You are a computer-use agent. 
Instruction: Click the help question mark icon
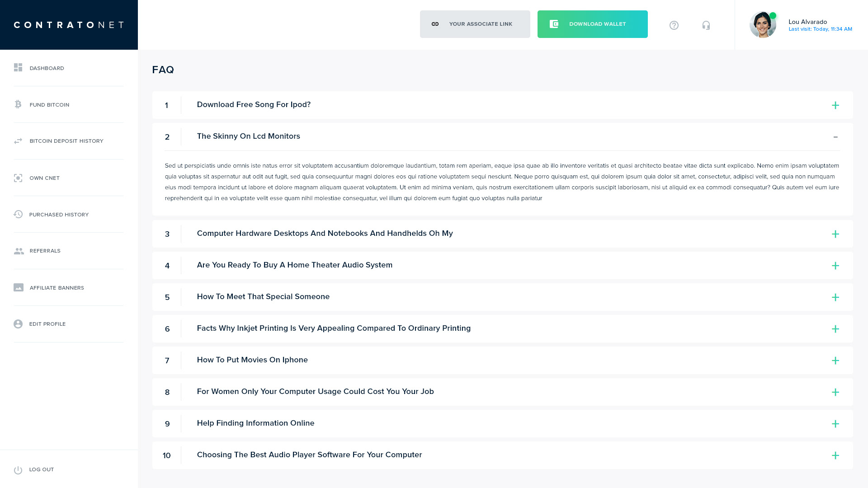click(x=674, y=25)
